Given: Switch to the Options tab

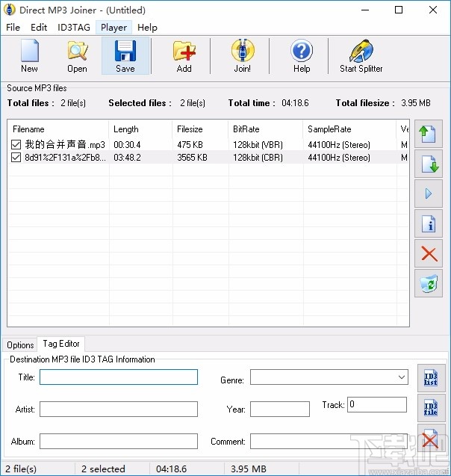Looking at the screenshot, I should (x=20, y=345).
